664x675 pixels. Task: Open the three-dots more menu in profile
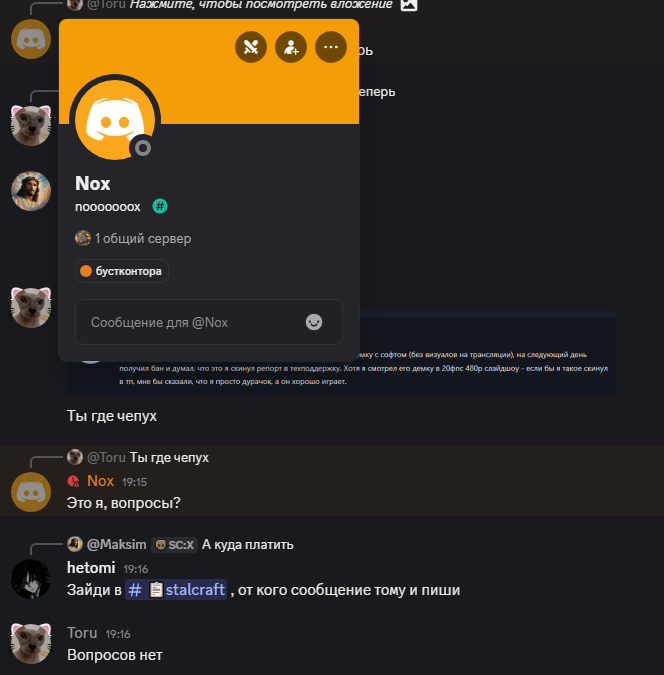point(331,47)
